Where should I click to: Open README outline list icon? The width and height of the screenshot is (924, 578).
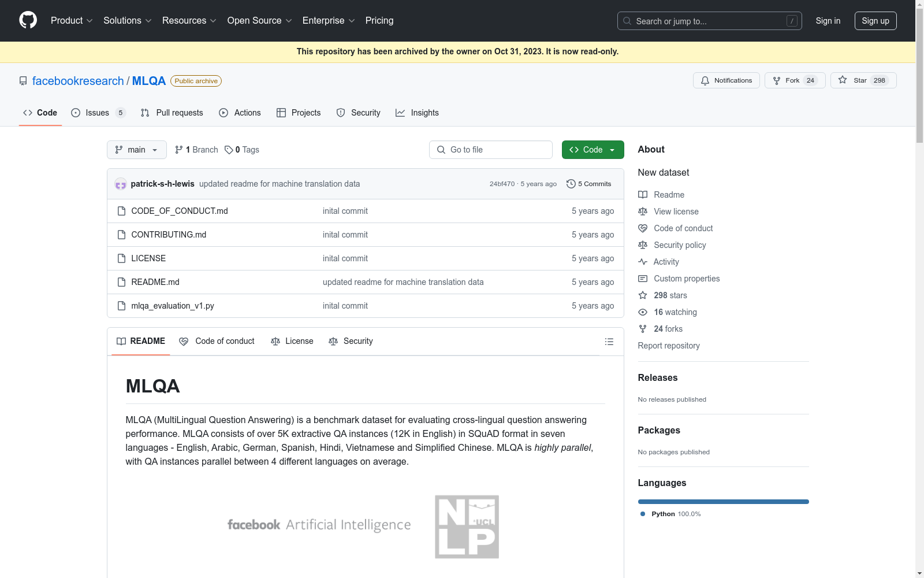click(609, 342)
